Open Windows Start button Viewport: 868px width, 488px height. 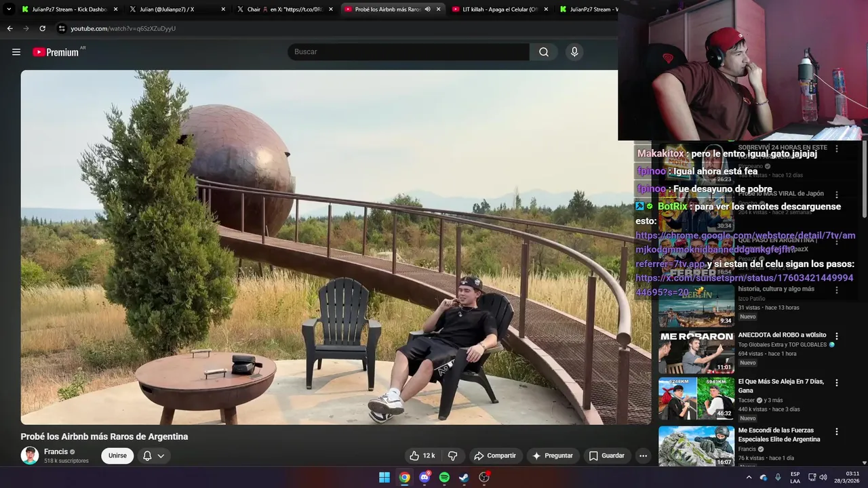384,477
